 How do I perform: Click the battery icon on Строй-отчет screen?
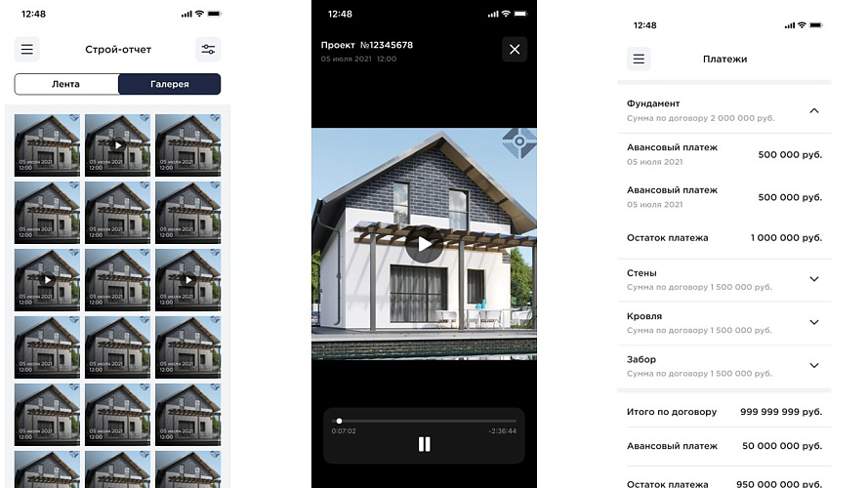pos(214,14)
